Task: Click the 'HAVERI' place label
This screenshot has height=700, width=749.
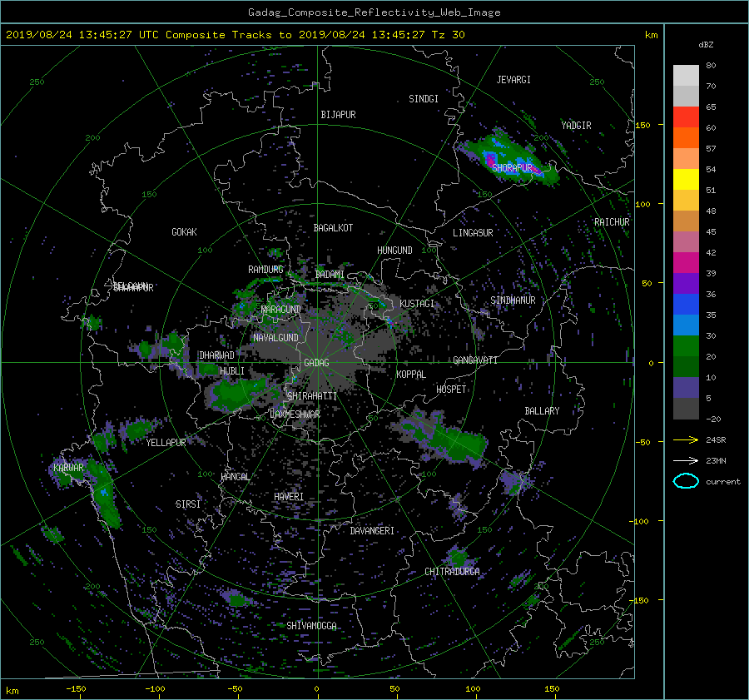Action: [289, 497]
